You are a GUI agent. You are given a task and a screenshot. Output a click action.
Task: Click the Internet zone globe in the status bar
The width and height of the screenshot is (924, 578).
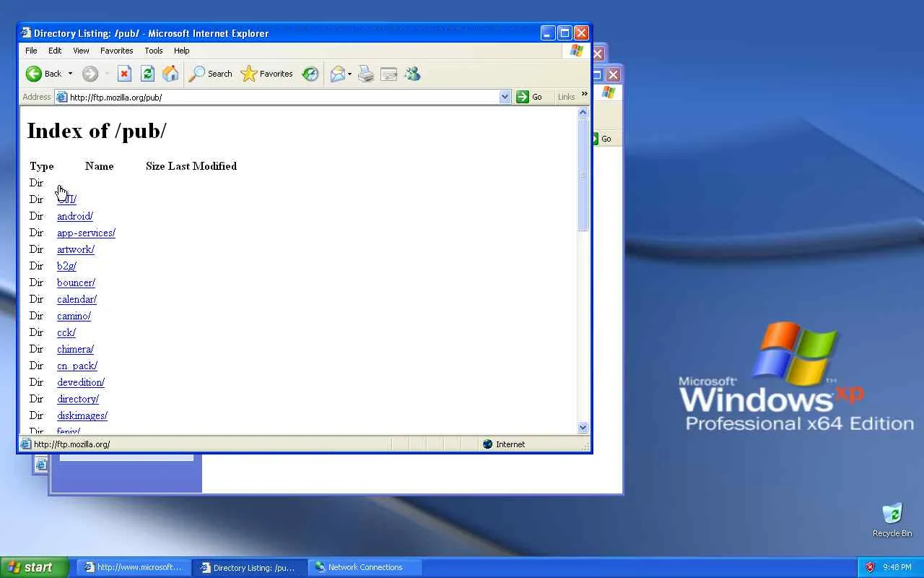click(487, 444)
